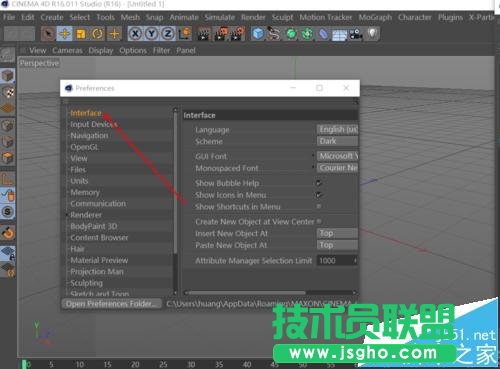The image size is (500, 369).
Task: Switch to Edges mode
Action: [7, 142]
